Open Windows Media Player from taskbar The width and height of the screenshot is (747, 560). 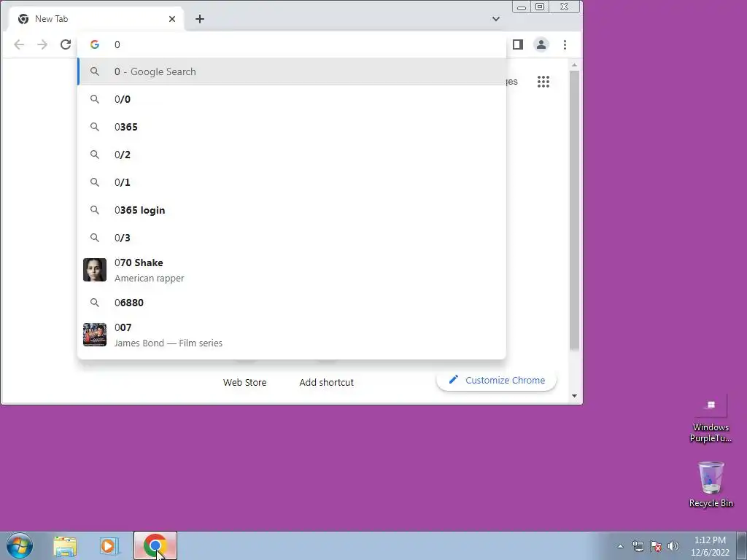pyautogui.click(x=109, y=546)
